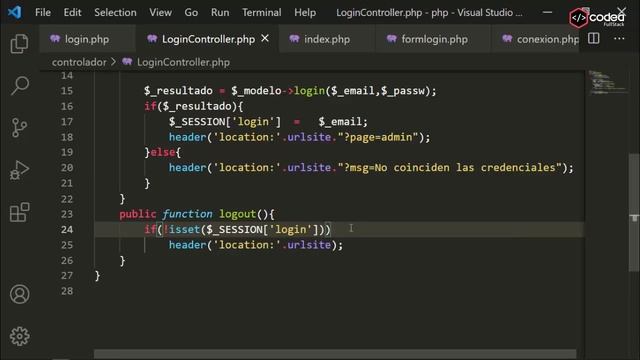Click line number 15 in gutter
Image resolution: width=640 pixels, height=360 pixels.
point(67,91)
